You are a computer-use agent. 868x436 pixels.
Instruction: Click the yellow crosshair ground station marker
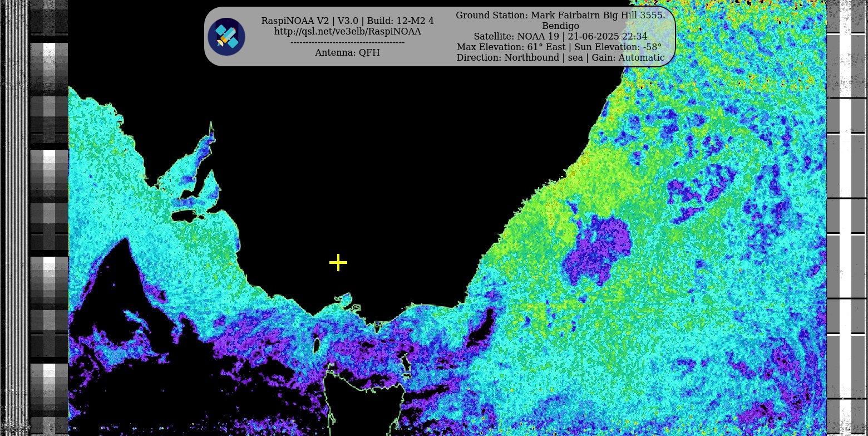338,263
